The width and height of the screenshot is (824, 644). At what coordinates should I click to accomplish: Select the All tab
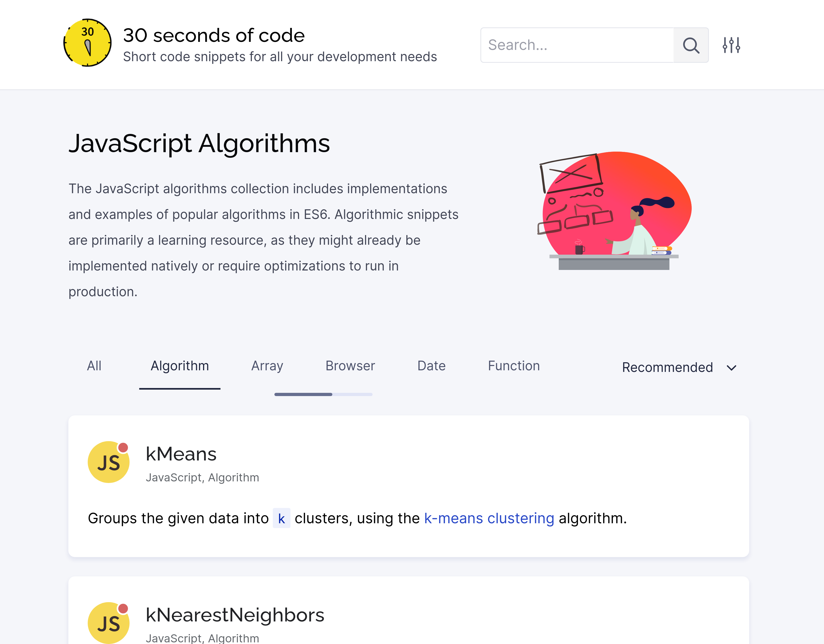(x=94, y=366)
